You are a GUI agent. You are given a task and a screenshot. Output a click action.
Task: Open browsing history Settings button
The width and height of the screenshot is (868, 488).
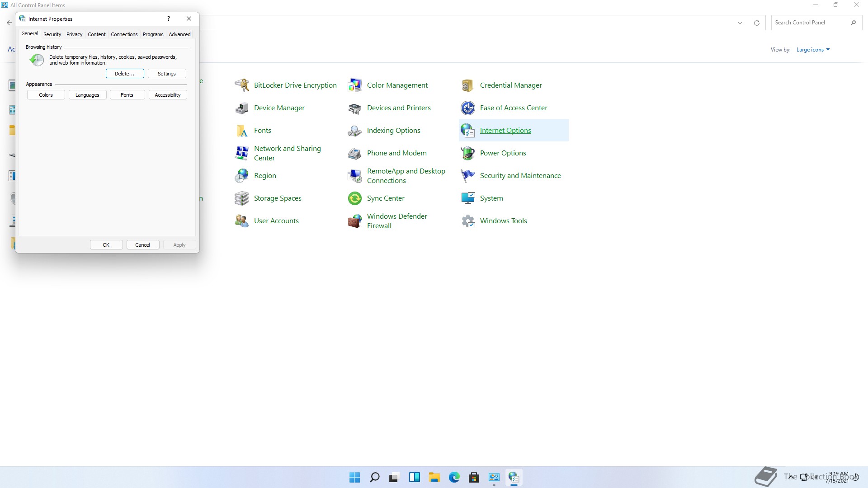click(167, 74)
